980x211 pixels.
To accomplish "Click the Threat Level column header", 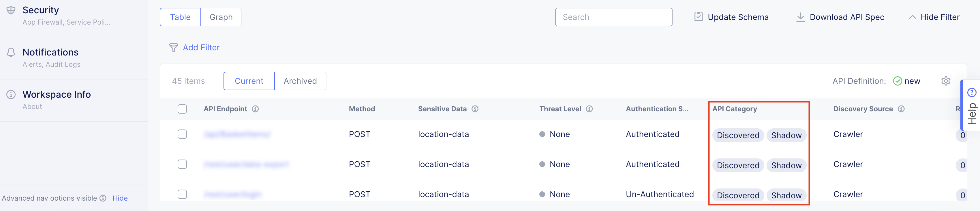I will point(560,109).
